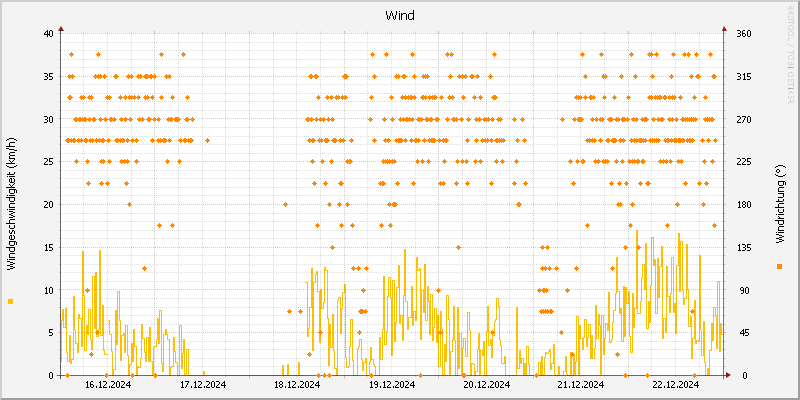This screenshot has height=400, width=800.
Task: Click the "Windrichtung (°)" axis label
Action: coord(779,204)
